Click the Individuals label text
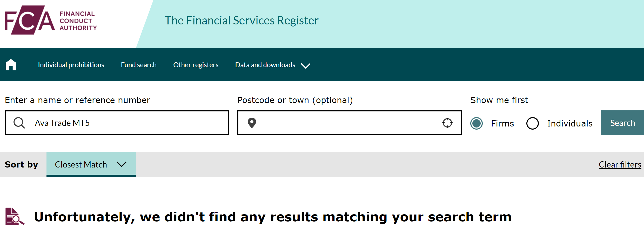Viewport: 644px width, 234px height. (x=570, y=123)
